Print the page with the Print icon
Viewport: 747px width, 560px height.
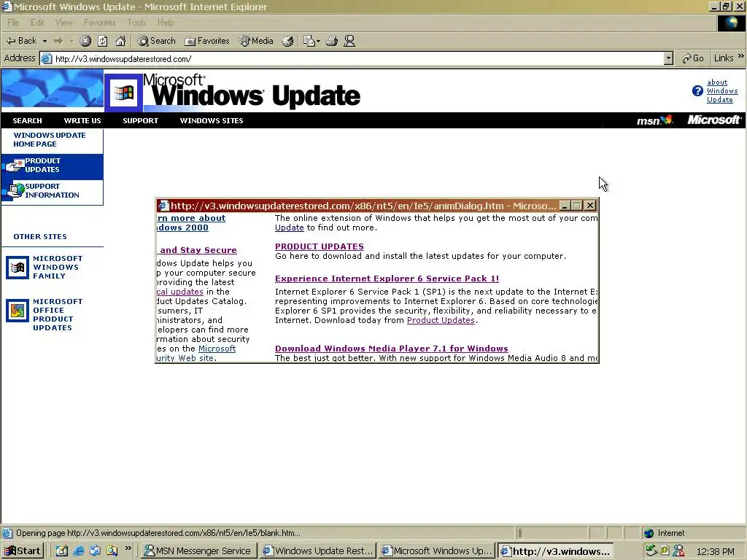point(332,41)
